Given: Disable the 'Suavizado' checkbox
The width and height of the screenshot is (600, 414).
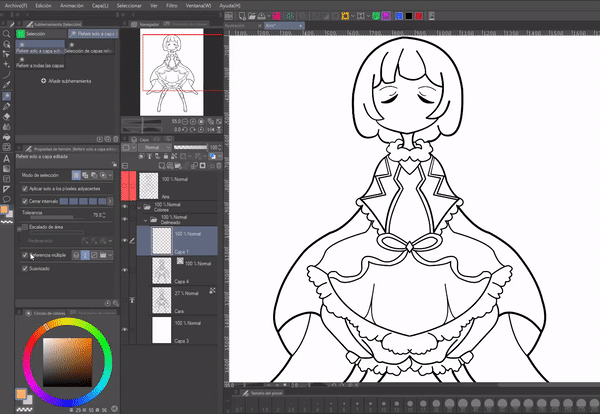Looking at the screenshot, I should pos(25,268).
